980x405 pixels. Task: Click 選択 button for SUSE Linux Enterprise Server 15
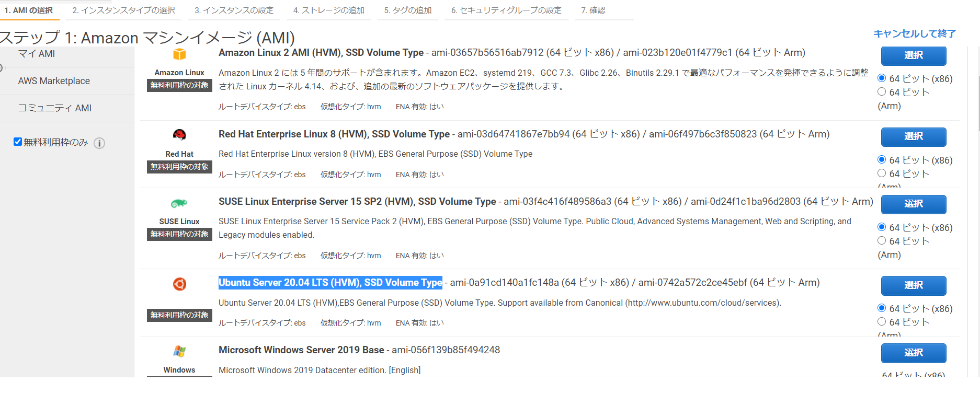point(914,204)
